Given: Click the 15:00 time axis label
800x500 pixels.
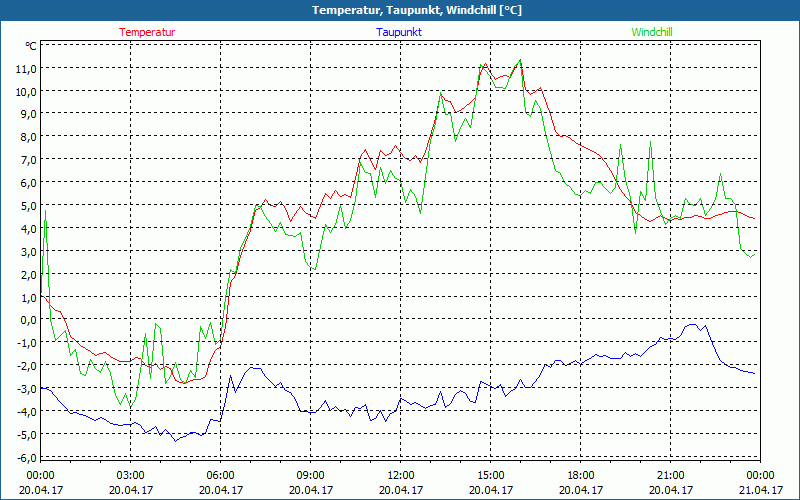Looking at the screenshot, I should click(491, 476).
